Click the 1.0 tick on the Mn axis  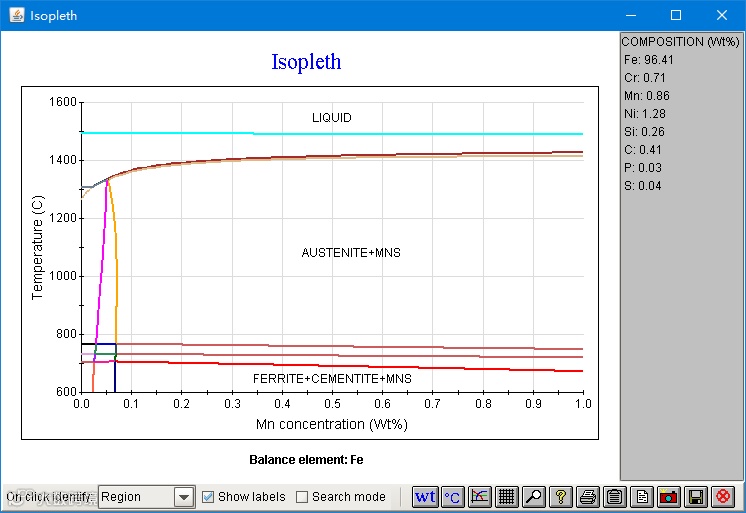tap(583, 404)
